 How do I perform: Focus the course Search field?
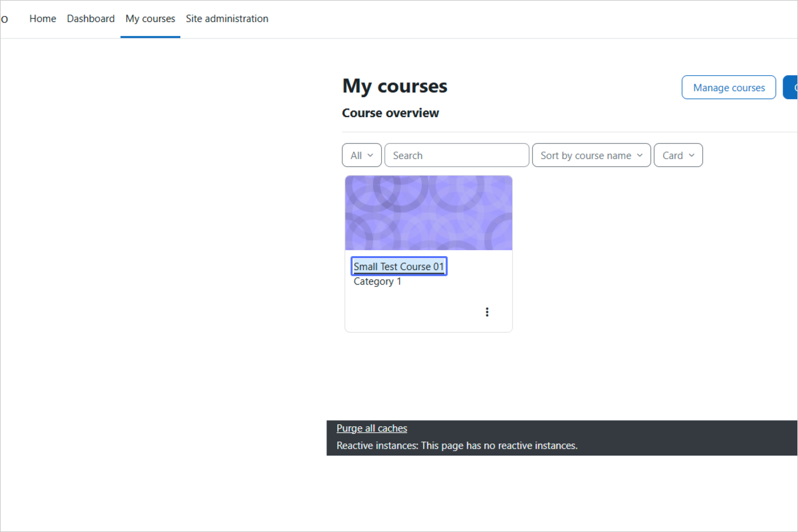pyautogui.click(x=457, y=155)
